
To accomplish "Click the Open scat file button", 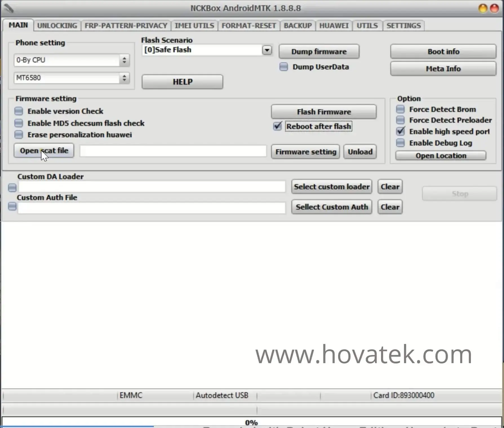I will click(x=44, y=151).
